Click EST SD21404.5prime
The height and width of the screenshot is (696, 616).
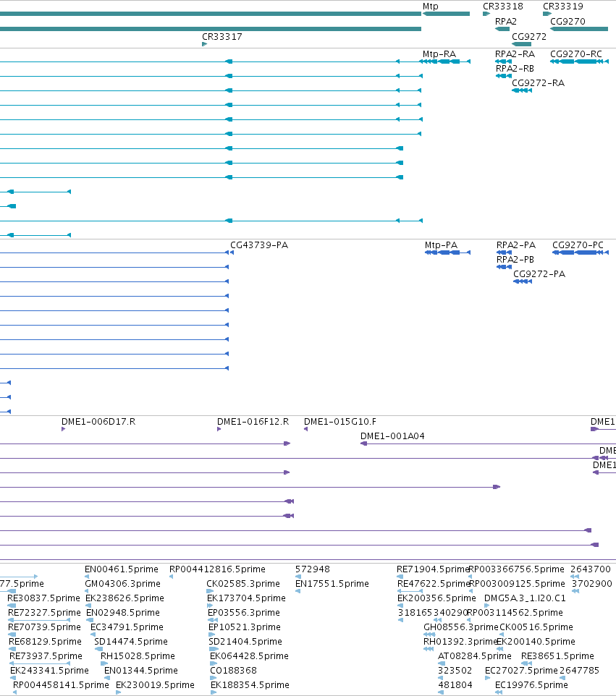(x=245, y=642)
